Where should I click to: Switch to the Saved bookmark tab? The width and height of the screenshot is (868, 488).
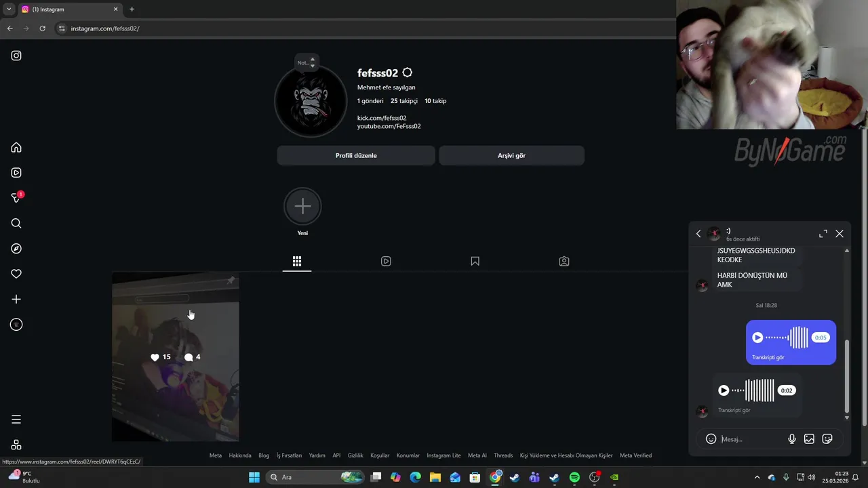point(475,261)
